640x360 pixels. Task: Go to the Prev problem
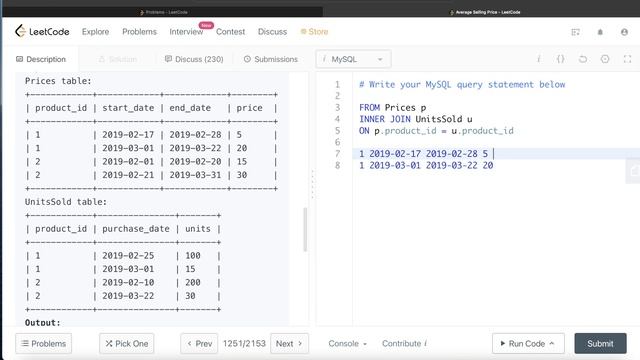tap(199, 344)
